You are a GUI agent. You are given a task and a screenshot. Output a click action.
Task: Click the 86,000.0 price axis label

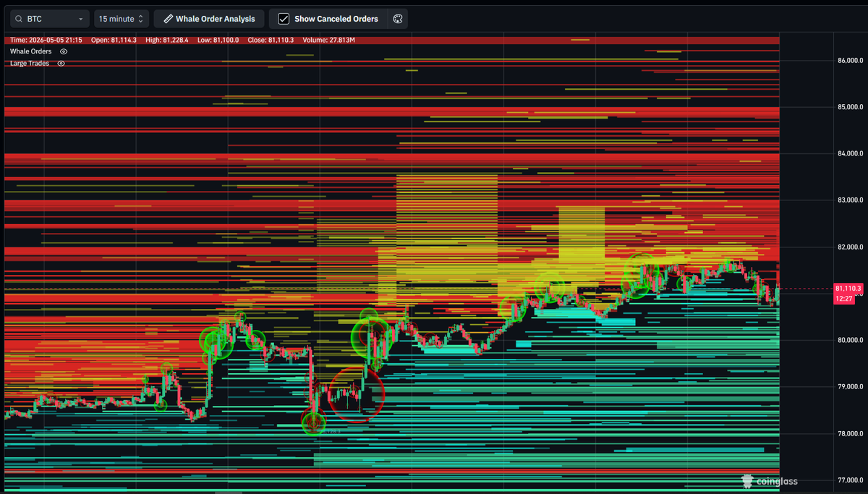click(849, 61)
